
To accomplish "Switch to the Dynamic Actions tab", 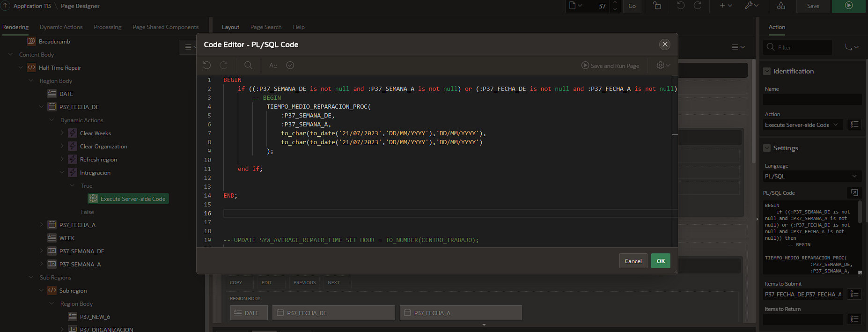I will tap(61, 27).
